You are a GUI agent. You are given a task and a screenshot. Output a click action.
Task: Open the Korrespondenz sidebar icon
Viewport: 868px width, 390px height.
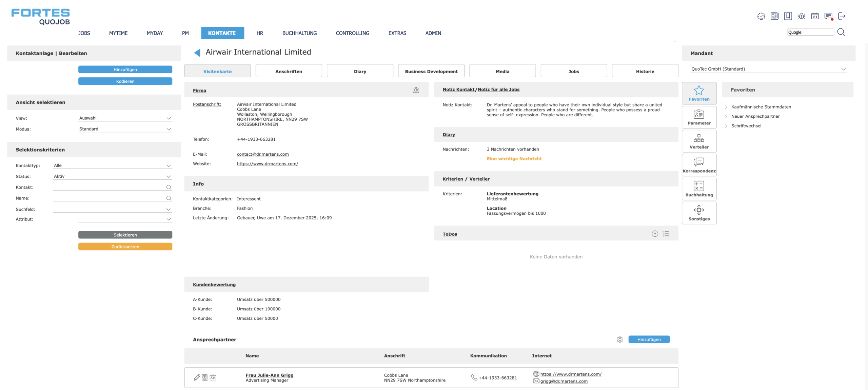click(699, 165)
